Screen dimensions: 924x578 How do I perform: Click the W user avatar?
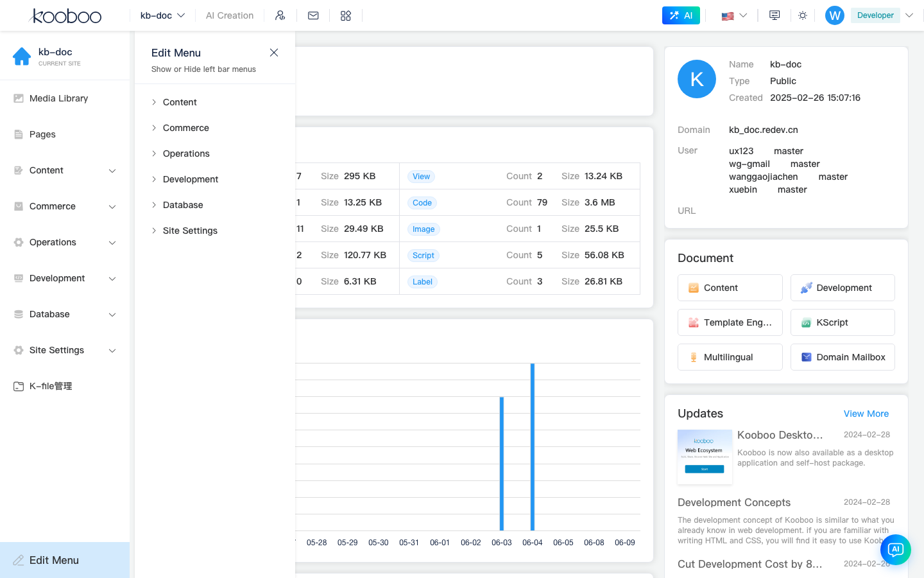[835, 15]
